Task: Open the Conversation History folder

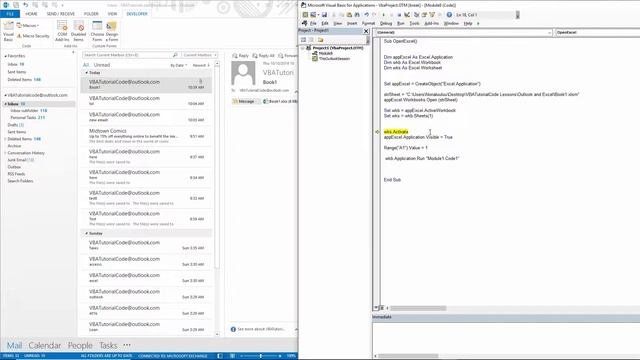Action: [26, 153]
